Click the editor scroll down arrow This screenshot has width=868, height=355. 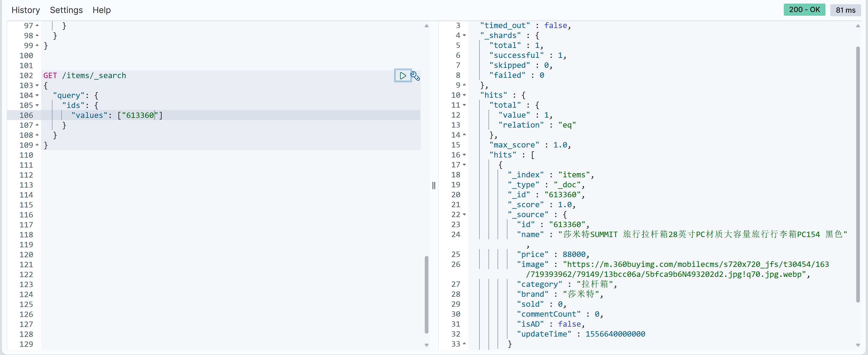[427, 345]
